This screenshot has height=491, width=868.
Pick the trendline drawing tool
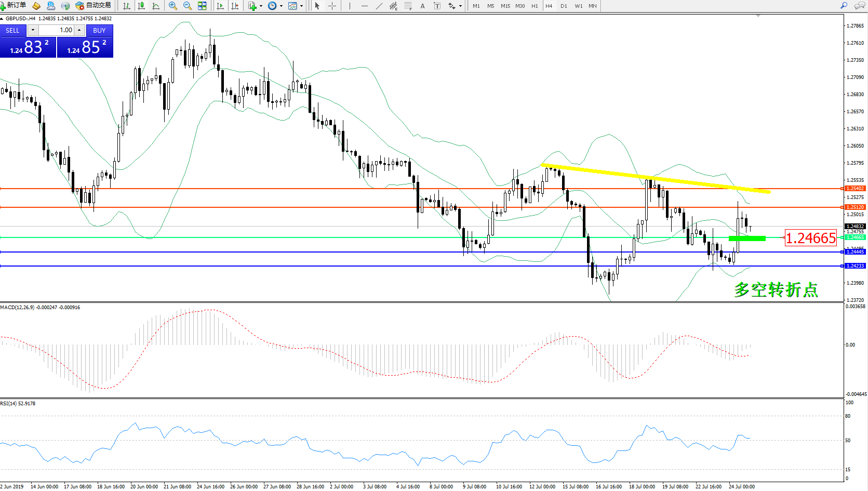click(379, 6)
